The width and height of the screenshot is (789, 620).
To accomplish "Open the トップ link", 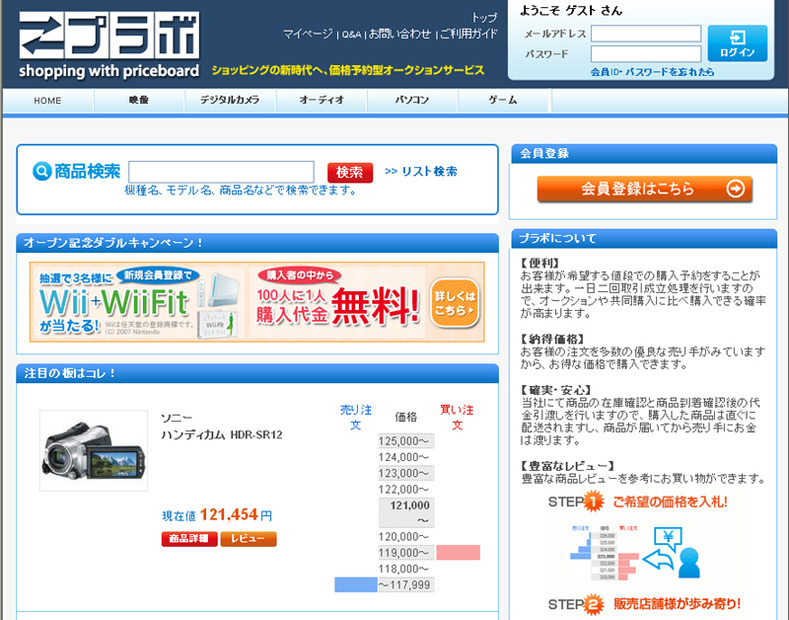I will pyautogui.click(x=484, y=18).
